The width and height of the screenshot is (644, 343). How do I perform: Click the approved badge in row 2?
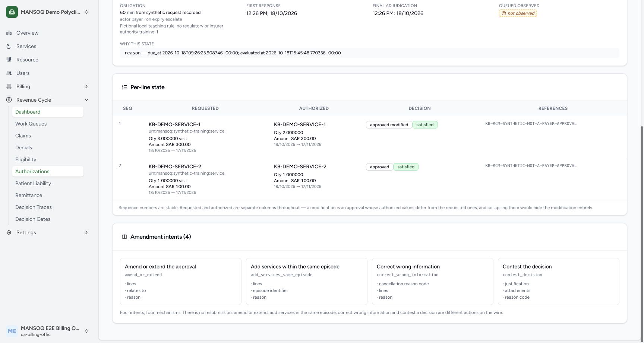379,167
